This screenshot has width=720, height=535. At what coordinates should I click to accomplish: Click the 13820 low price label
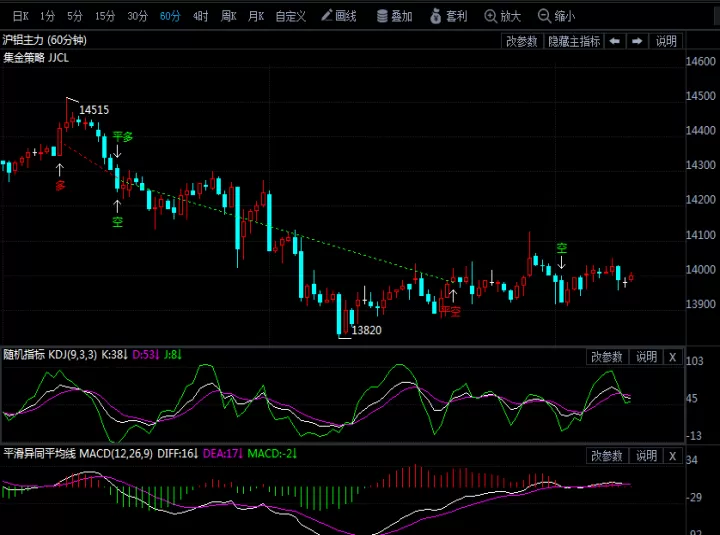(366, 330)
